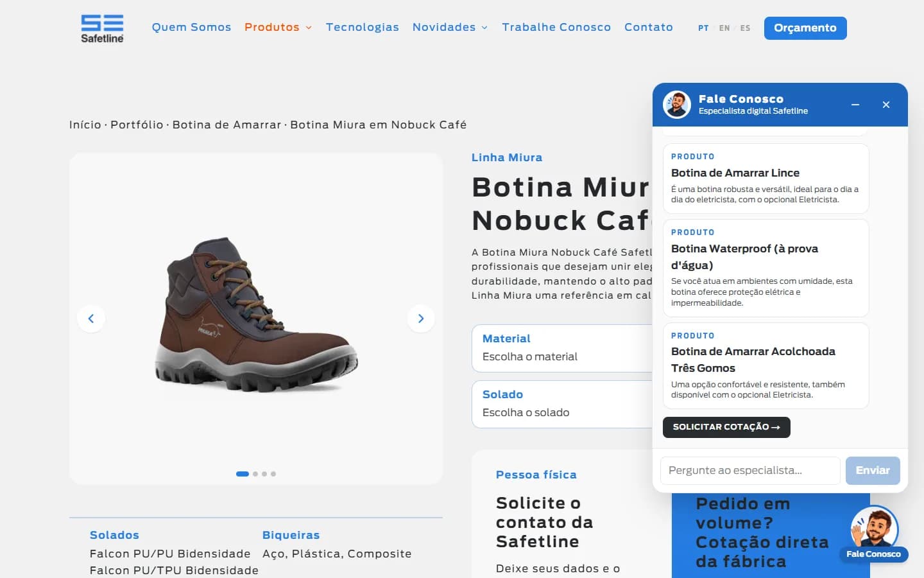Screen dimensions: 924x578
Task: Open Trabalhe Conosco page
Action: (556, 27)
